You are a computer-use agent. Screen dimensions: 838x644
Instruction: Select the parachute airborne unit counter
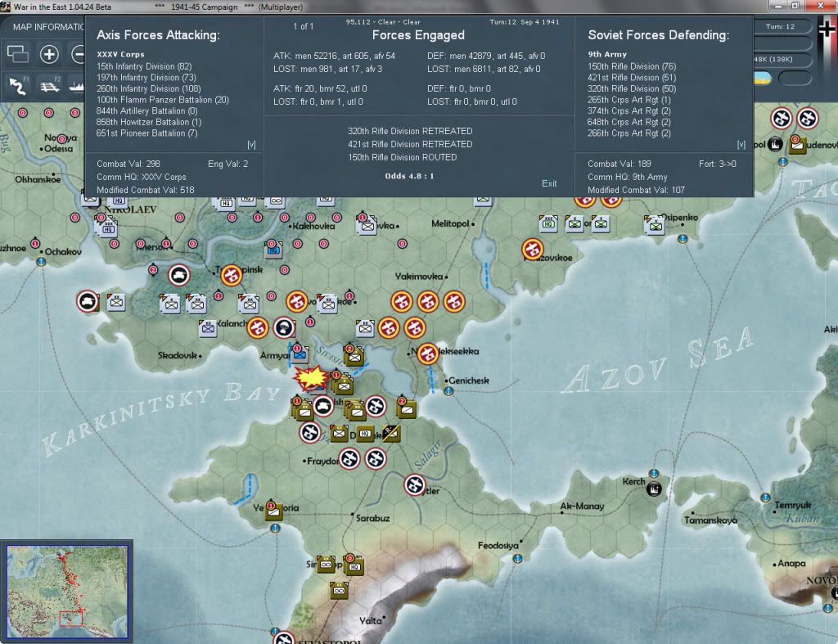tap(284, 327)
